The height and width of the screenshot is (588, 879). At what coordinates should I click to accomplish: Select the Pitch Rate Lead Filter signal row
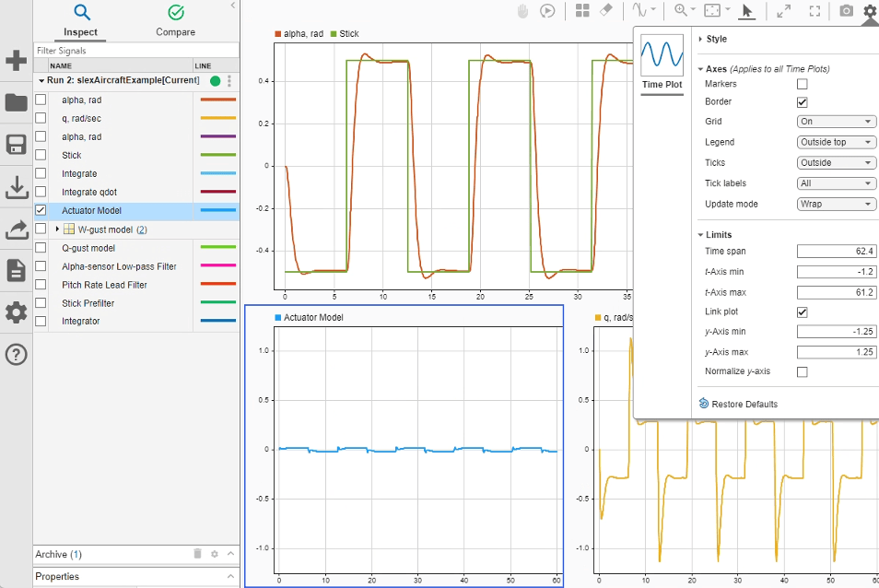136,285
